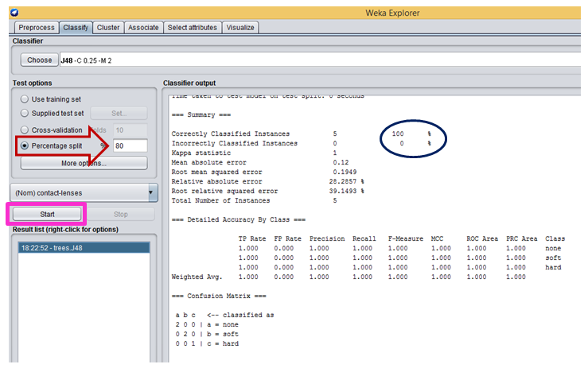Click the TP Rate column header
Image resolution: width=588 pixels, height=372 pixels.
tap(252, 238)
